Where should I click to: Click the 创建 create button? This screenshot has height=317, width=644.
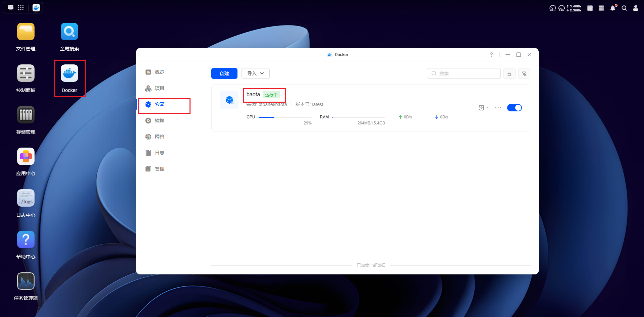pyautogui.click(x=224, y=73)
